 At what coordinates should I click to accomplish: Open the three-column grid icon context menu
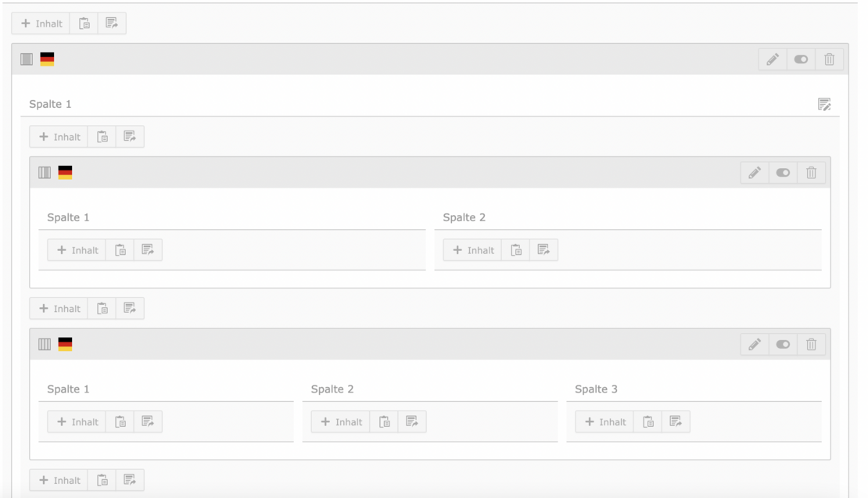(45, 344)
